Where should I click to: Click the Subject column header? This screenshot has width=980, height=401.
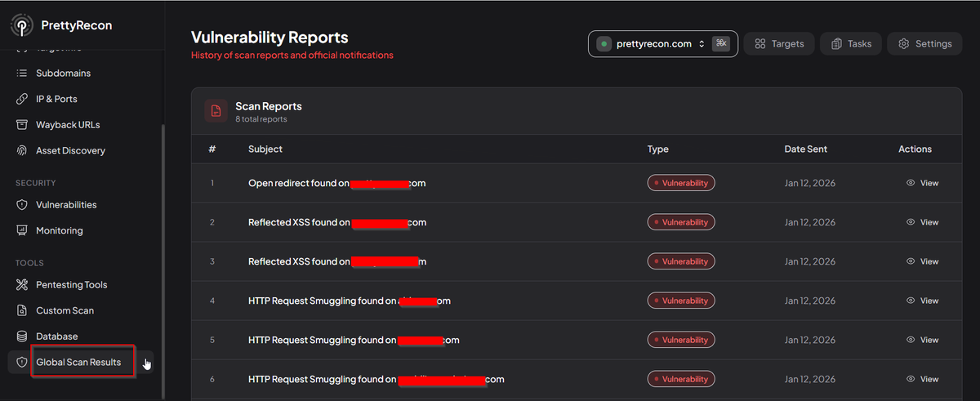click(265, 149)
